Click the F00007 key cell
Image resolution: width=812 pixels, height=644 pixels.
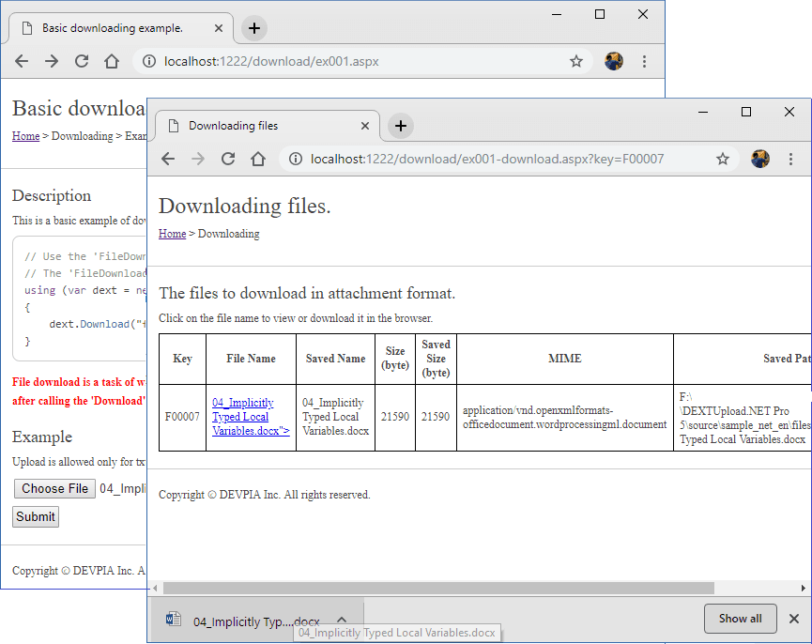click(x=182, y=417)
